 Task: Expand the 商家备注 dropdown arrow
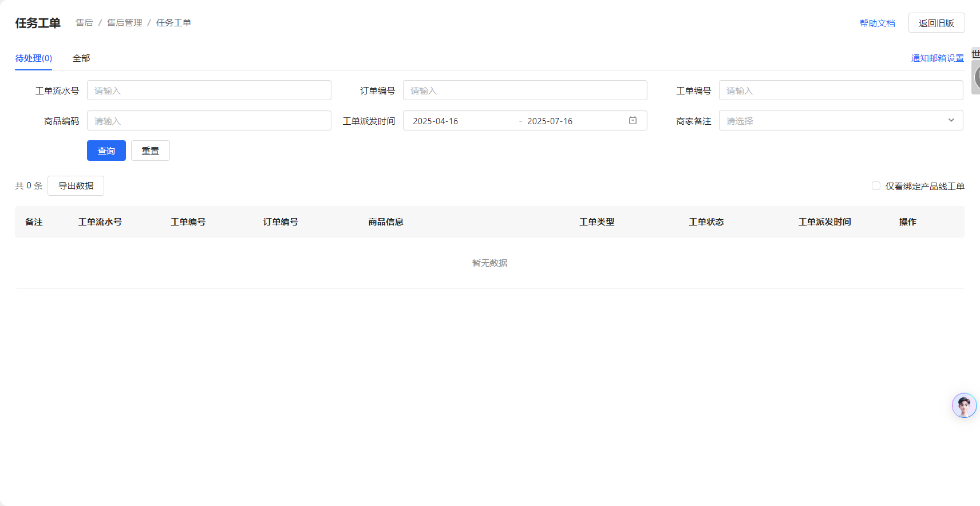951,121
